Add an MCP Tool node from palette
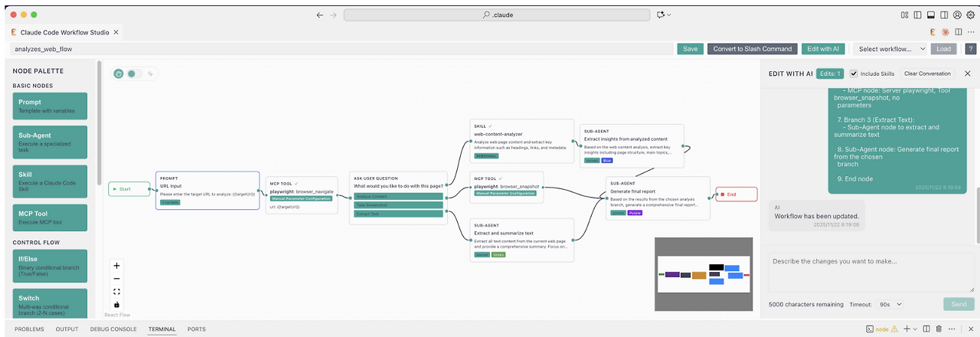 (x=50, y=217)
